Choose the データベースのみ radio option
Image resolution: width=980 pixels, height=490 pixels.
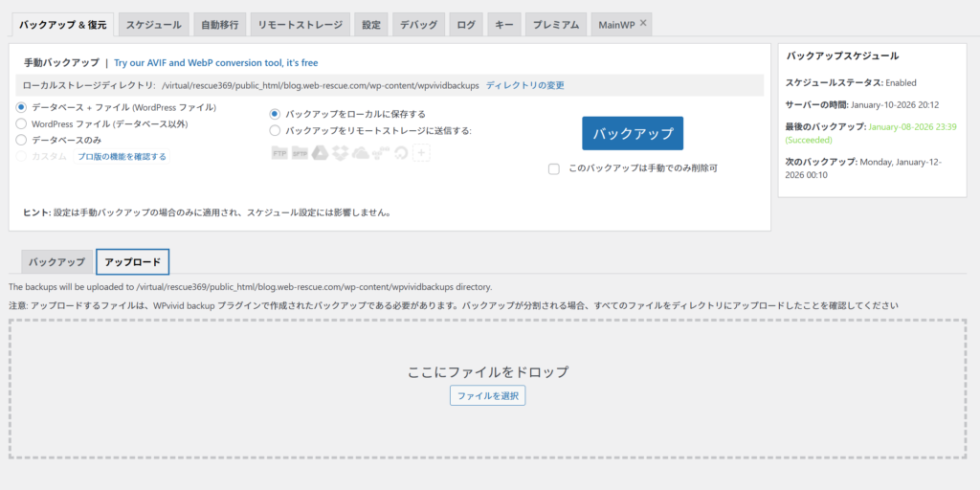22,140
